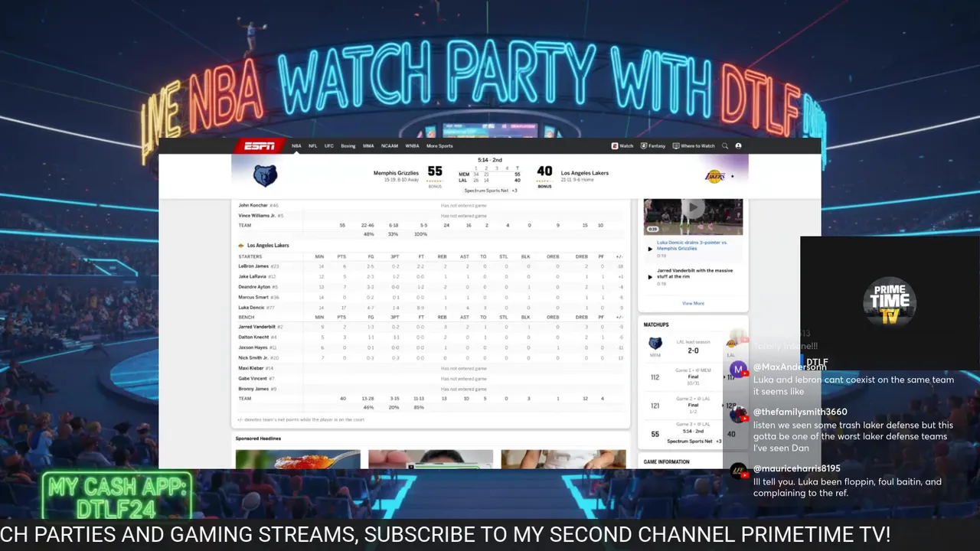Click Luka Doncic's 17 points cell
The image size is (980, 551).
coord(343,307)
